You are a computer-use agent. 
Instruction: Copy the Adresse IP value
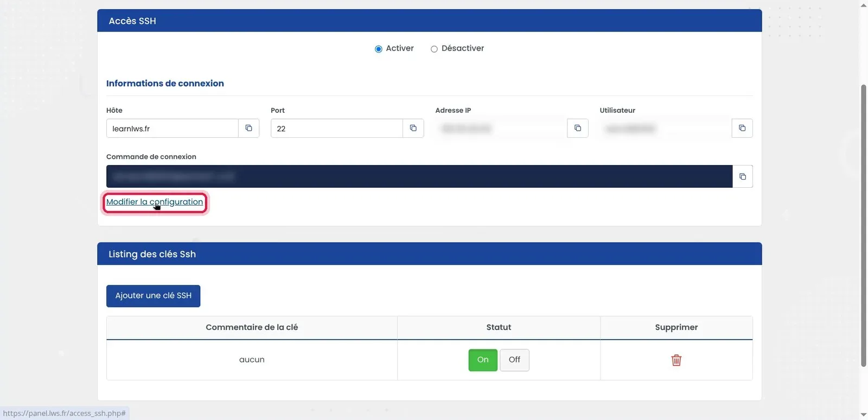click(x=578, y=128)
